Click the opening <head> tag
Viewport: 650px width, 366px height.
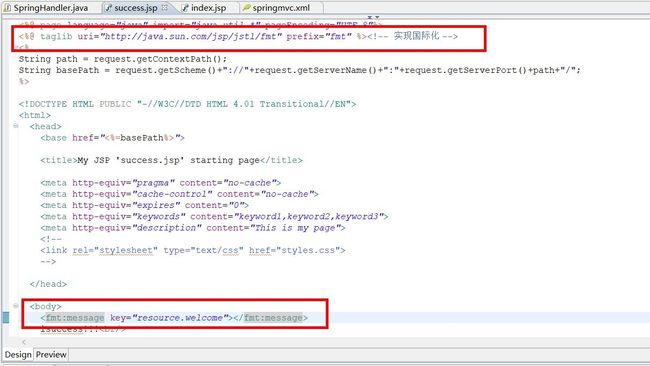point(46,126)
